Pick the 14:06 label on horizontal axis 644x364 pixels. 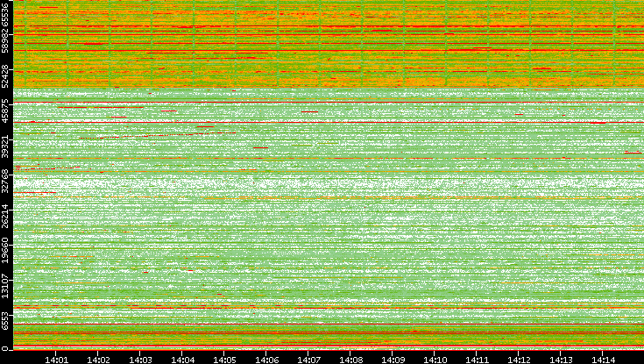click(266, 360)
